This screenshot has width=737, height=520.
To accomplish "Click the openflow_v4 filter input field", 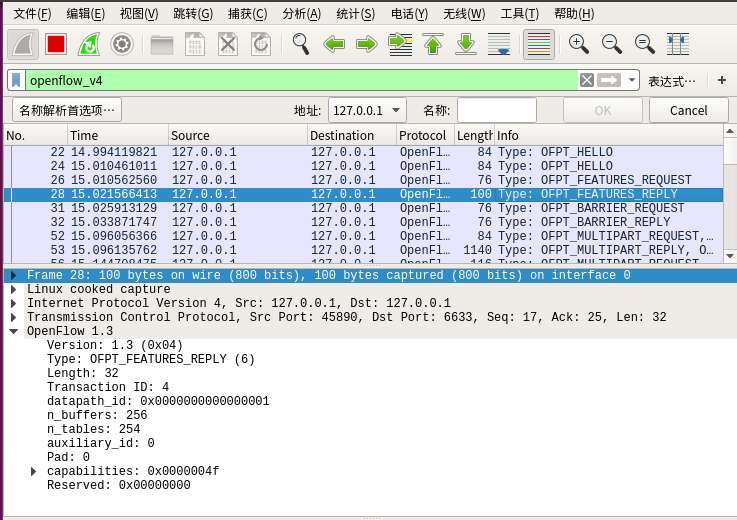I will (x=301, y=80).
